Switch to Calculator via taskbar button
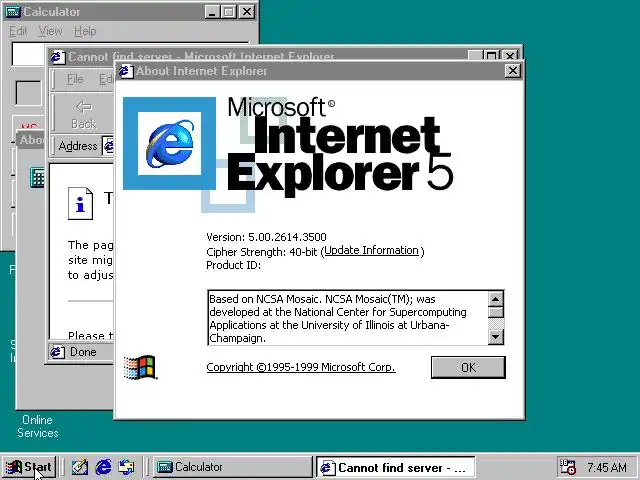 point(232,467)
